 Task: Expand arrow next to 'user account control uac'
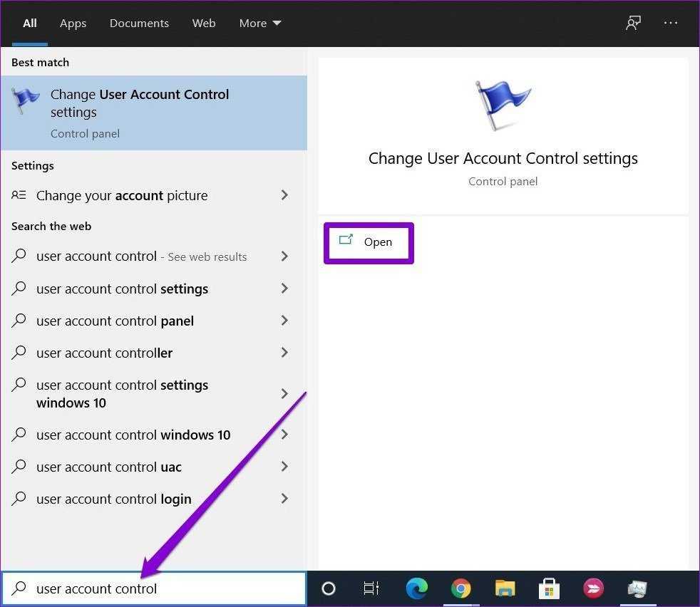coord(284,467)
